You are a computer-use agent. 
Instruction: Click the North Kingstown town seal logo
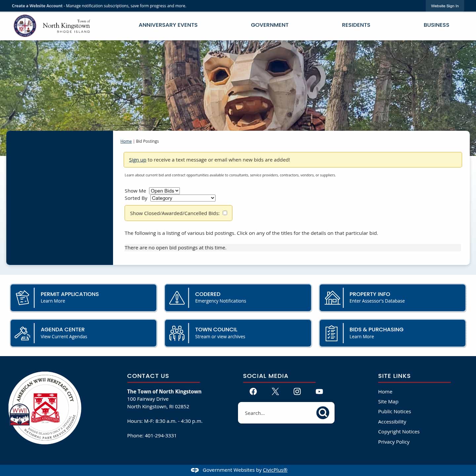pyautogui.click(x=25, y=25)
